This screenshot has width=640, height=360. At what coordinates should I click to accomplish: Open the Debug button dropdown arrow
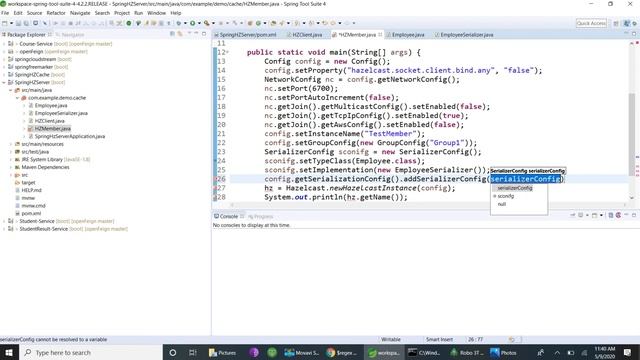click(x=185, y=23)
